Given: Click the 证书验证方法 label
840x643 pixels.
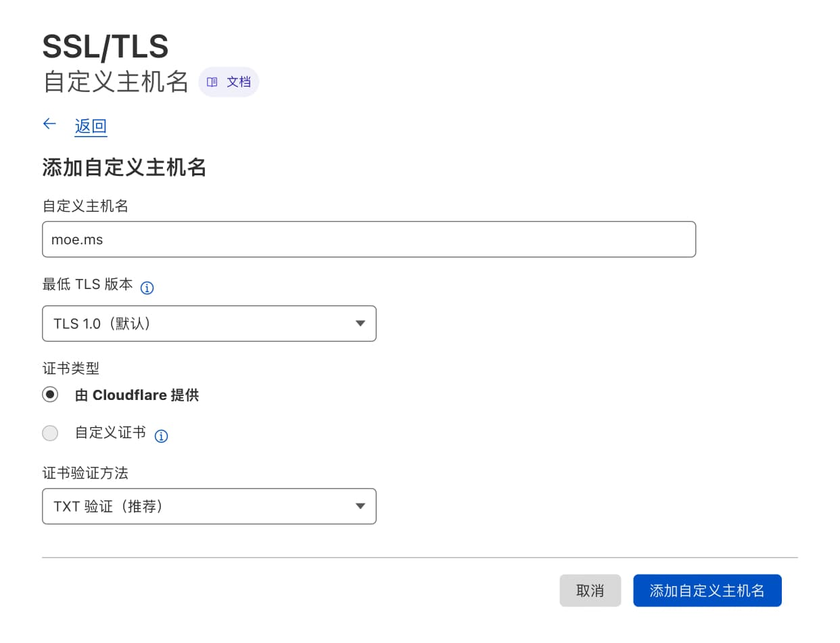Looking at the screenshot, I should [x=85, y=473].
